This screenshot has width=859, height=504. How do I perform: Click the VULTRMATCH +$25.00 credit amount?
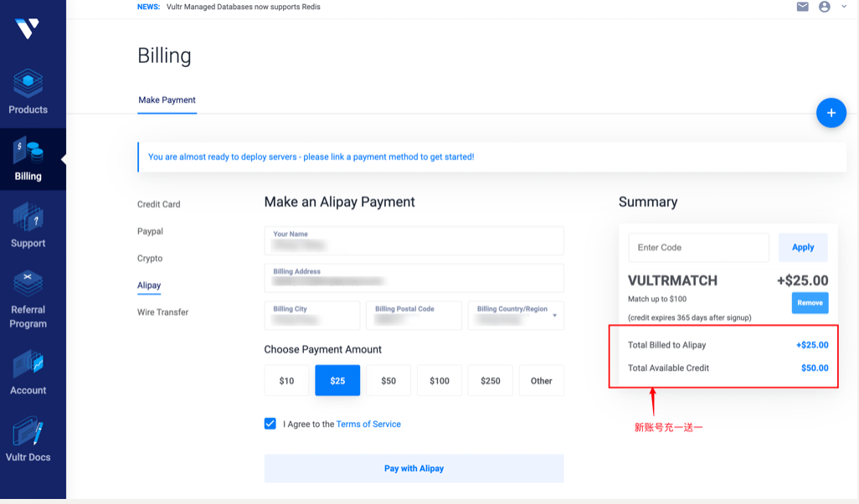pyautogui.click(x=803, y=280)
